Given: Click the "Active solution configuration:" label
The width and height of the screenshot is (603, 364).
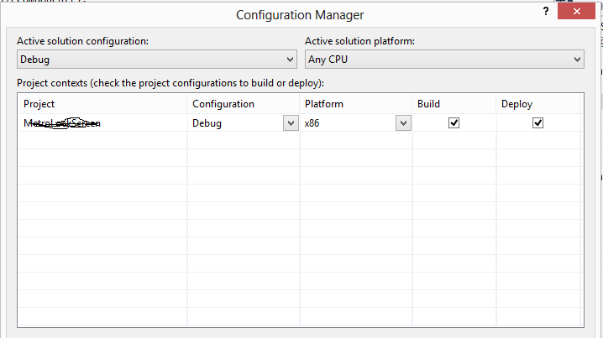Looking at the screenshot, I should click(x=84, y=42).
